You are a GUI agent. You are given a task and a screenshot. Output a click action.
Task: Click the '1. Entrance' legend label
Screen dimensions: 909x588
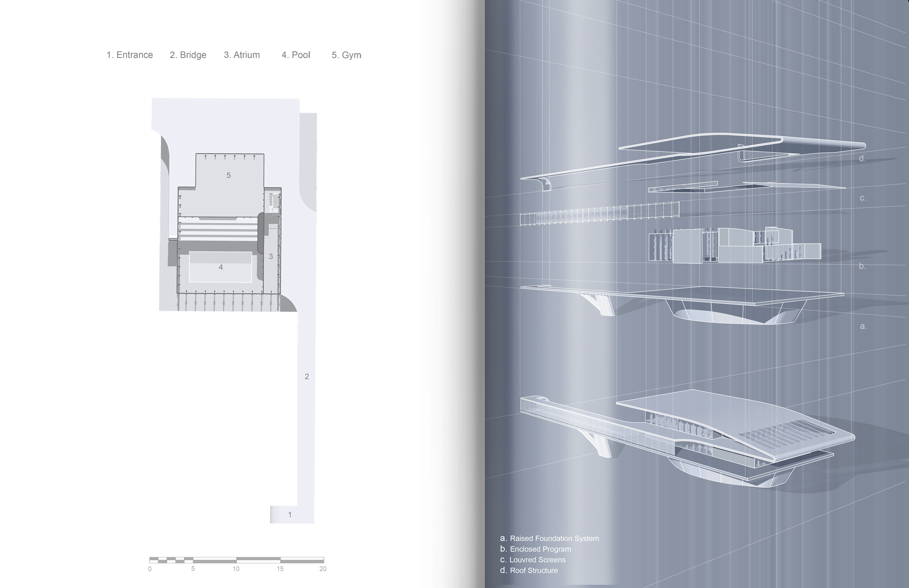point(129,55)
